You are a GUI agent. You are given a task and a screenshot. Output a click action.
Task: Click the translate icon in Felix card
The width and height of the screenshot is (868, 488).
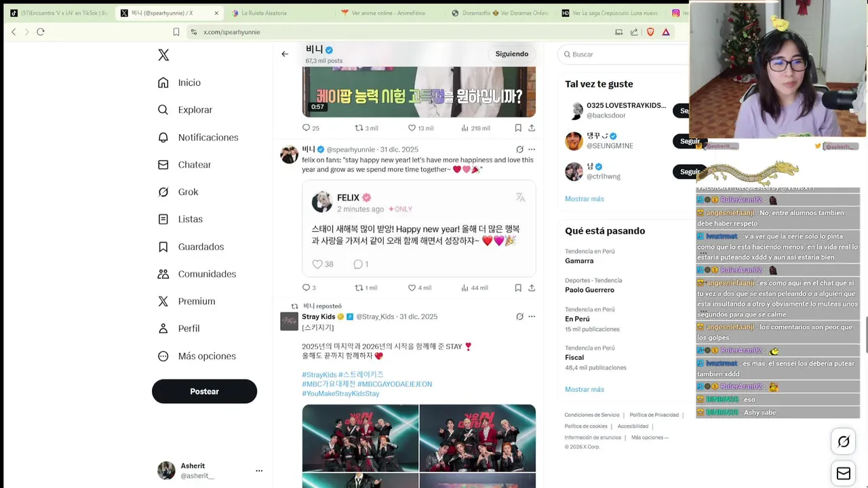[x=520, y=197]
